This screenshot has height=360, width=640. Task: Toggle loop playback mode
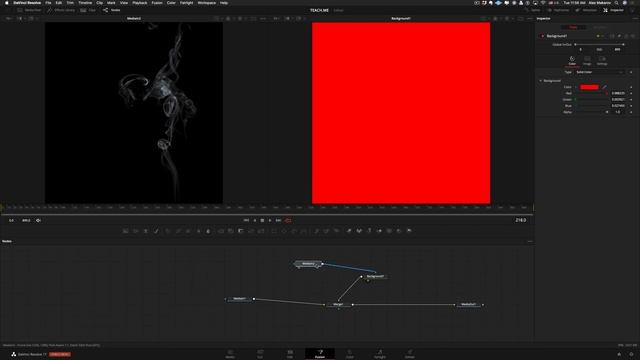(x=288, y=220)
